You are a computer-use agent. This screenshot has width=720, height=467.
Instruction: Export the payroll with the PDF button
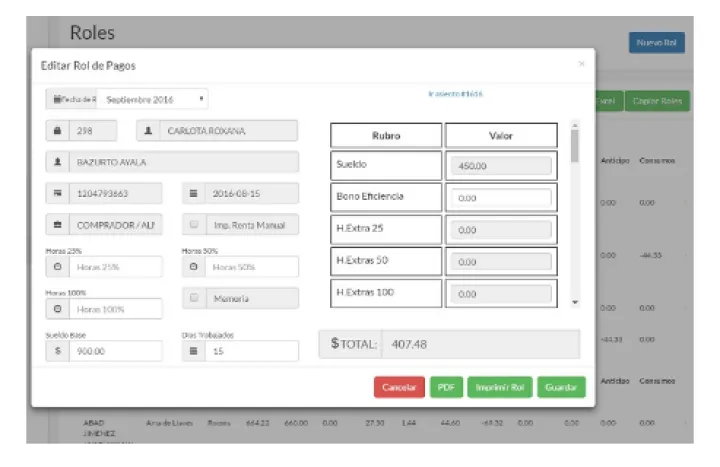click(444, 387)
